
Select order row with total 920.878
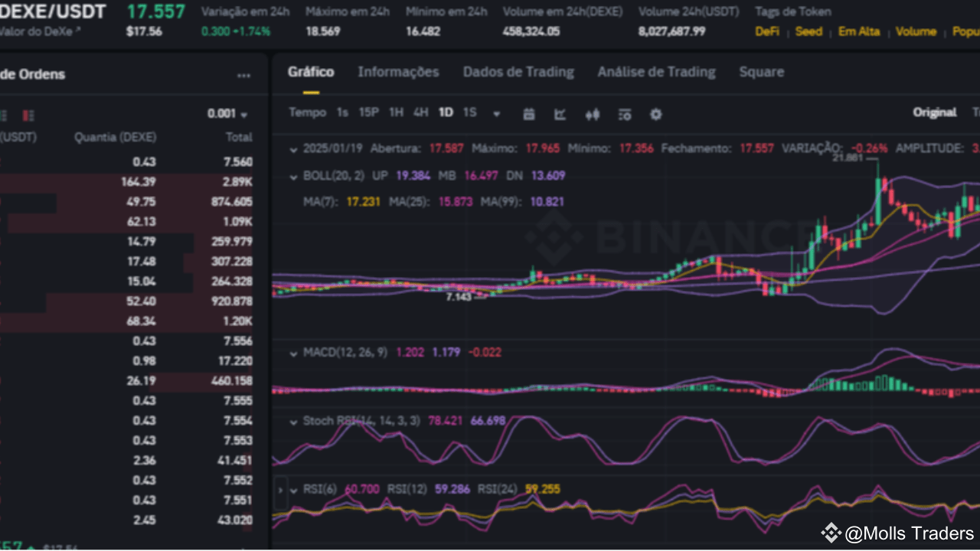click(x=126, y=302)
